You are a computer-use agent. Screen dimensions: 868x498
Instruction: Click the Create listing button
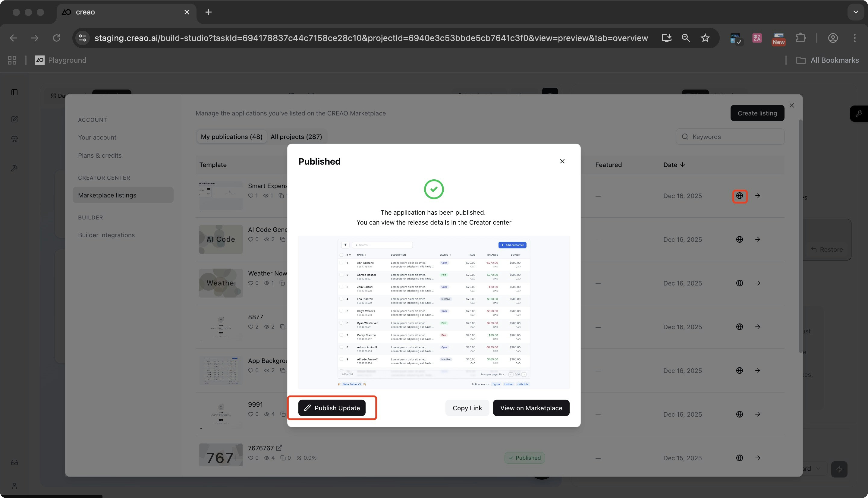coord(757,113)
